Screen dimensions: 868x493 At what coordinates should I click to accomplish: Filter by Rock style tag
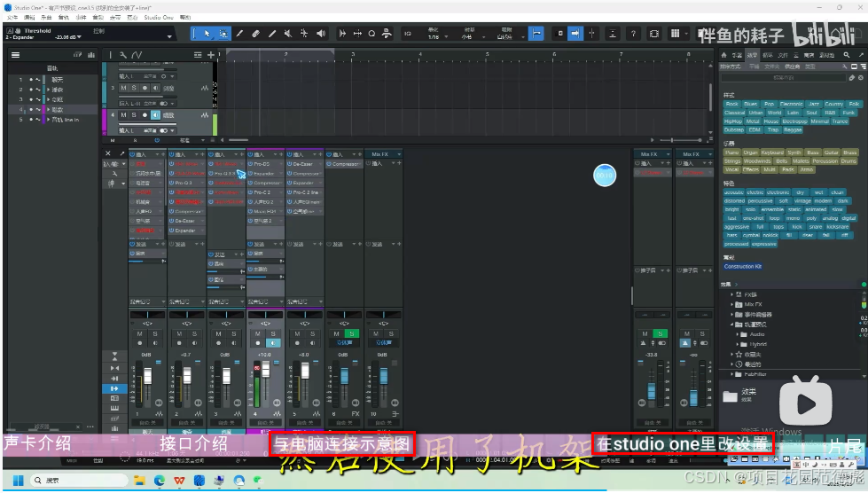click(x=731, y=104)
